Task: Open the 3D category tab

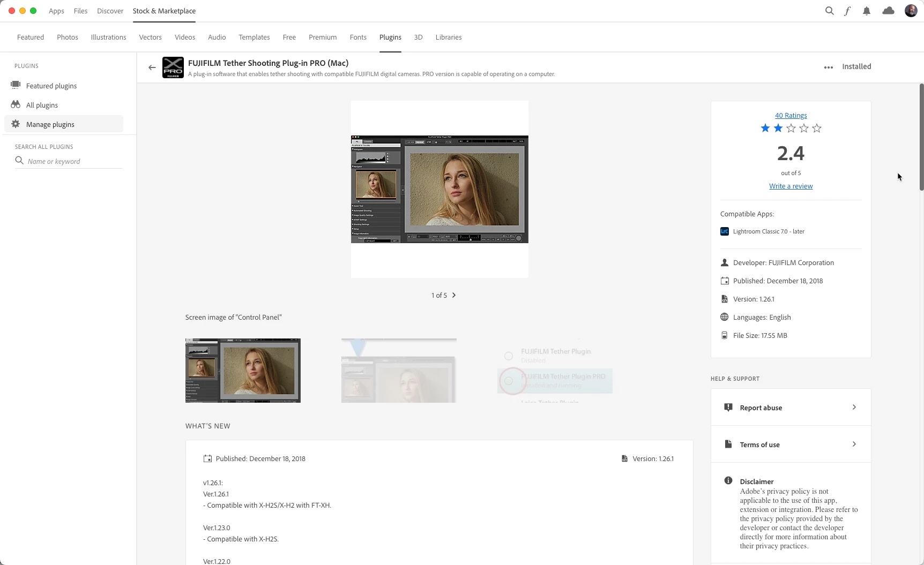Action: (x=419, y=37)
